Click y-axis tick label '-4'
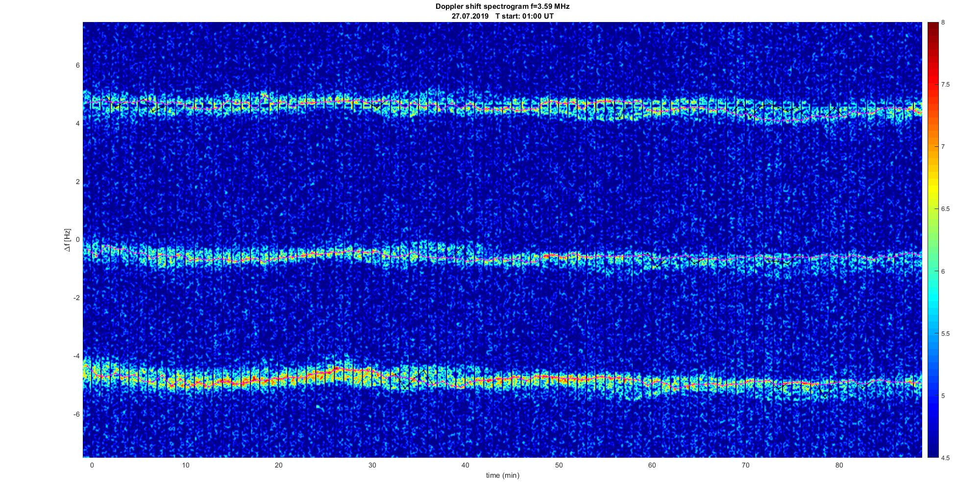Image resolution: width=980 pixels, height=491 pixels. click(77, 356)
